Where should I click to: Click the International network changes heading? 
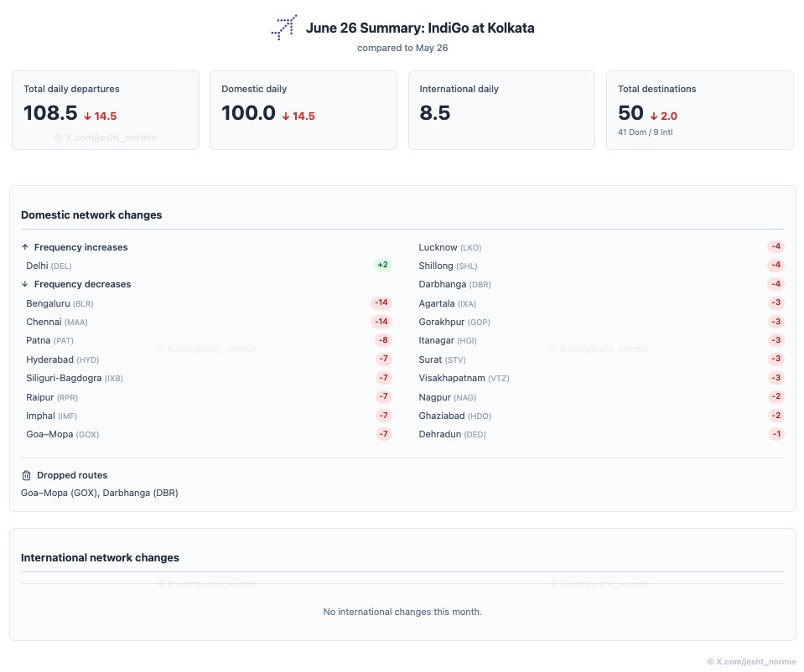100,558
